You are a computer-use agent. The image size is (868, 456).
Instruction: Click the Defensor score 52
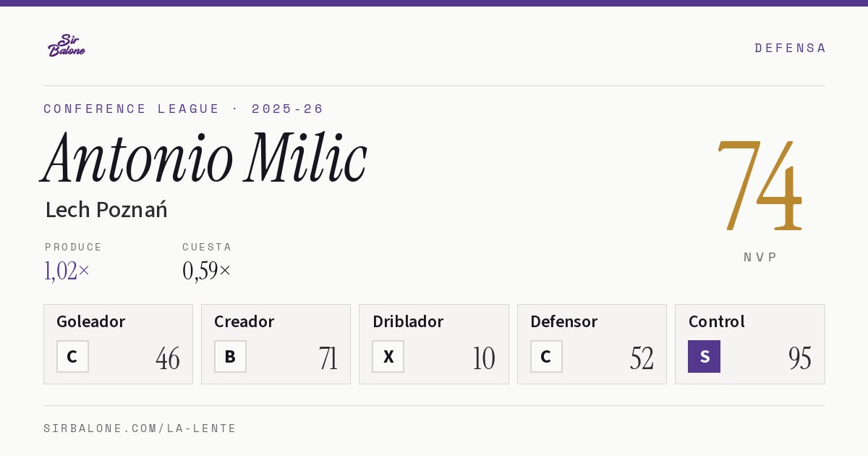(642, 358)
